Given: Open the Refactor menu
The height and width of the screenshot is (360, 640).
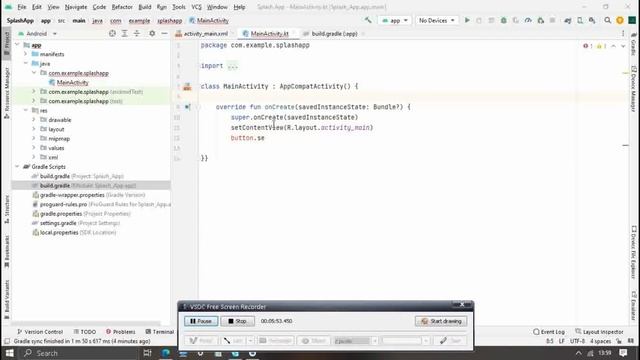Looking at the screenshot, I should [x=122, y=7].
